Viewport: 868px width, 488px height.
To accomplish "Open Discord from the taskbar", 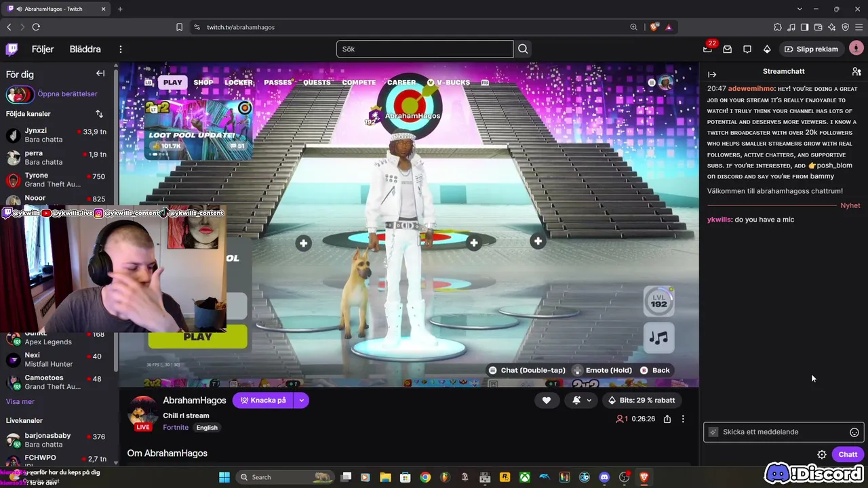I will [605, 477].
